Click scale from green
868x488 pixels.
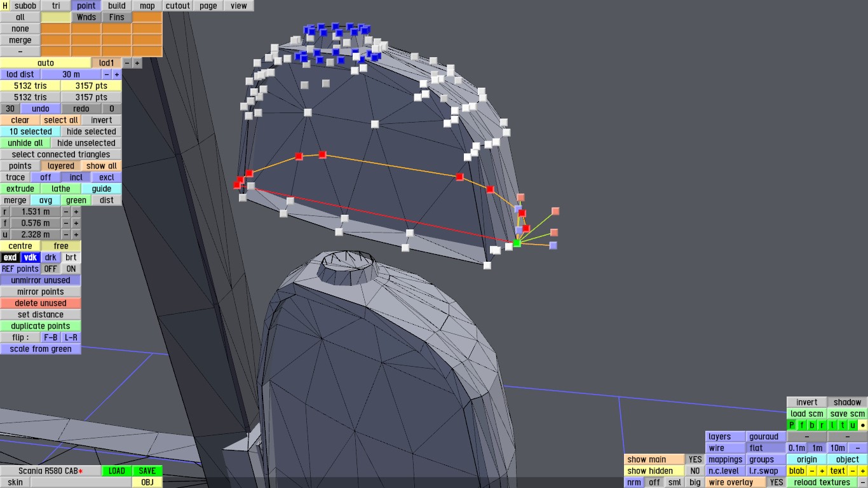tap(41, 349)
